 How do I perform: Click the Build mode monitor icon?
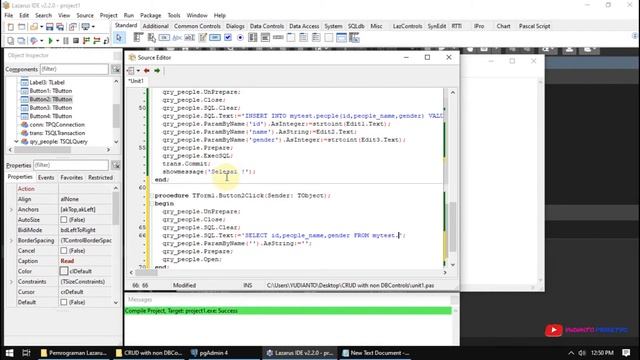[x=85, y=27]
